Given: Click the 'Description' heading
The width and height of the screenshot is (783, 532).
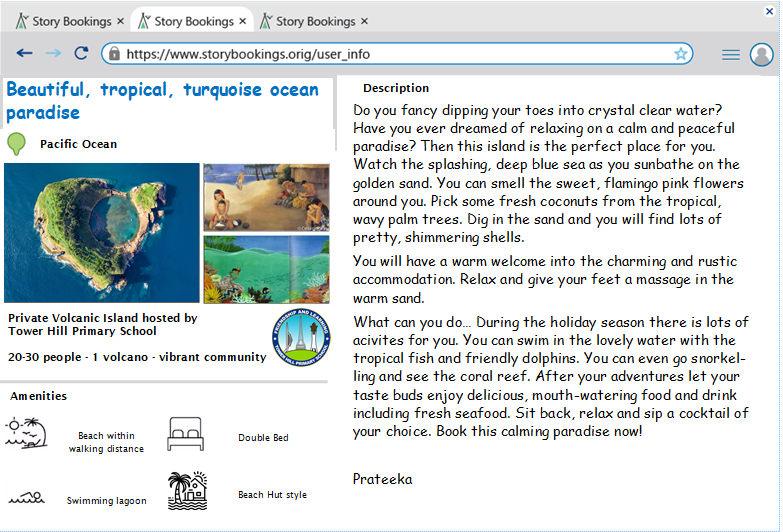Looking at the screenshot, I should 396,88.
